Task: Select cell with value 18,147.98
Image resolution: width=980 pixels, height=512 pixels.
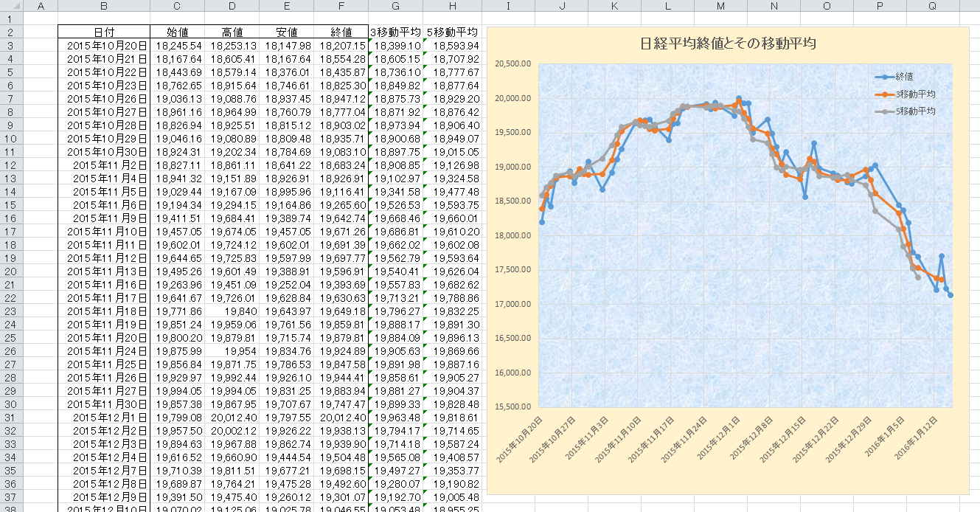Action: tap(287, 45)
